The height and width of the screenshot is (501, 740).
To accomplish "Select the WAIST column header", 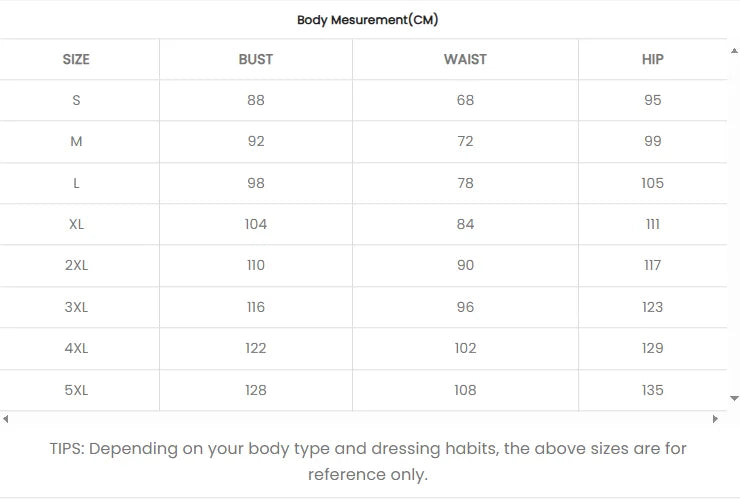I will [465, 59].
